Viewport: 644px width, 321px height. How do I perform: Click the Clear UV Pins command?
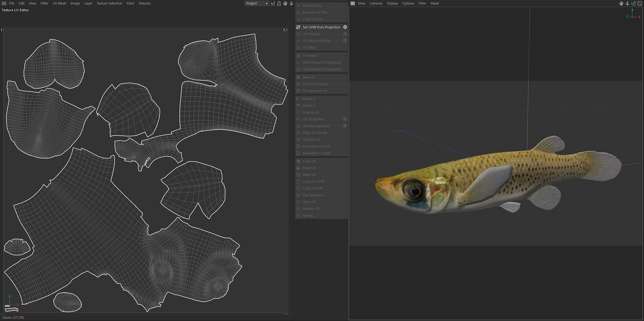tap(313, 19)
